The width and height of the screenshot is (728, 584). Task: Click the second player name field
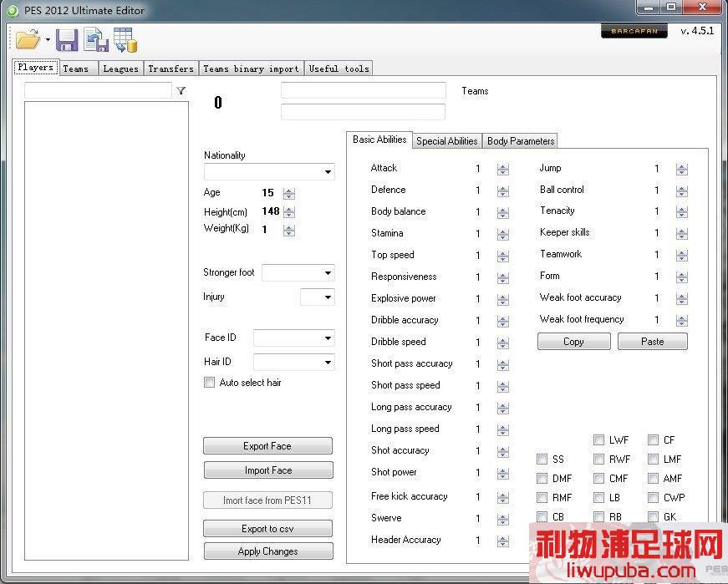tap(363, 112)
